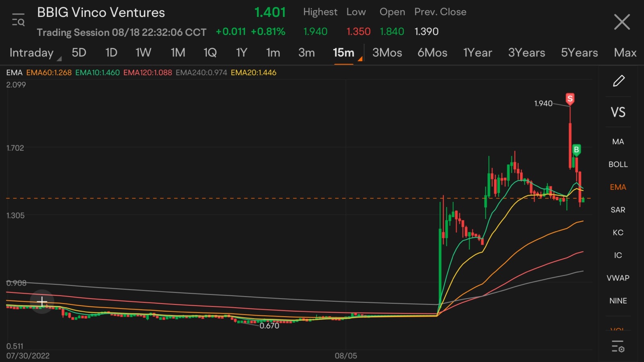Screen dimensions: 644x362
Task: Tap the crosshair cursor icon on chart
Action: 42,301
